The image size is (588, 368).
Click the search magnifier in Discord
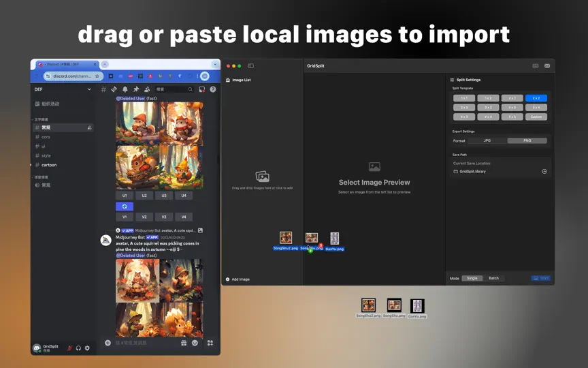(190, 89)
